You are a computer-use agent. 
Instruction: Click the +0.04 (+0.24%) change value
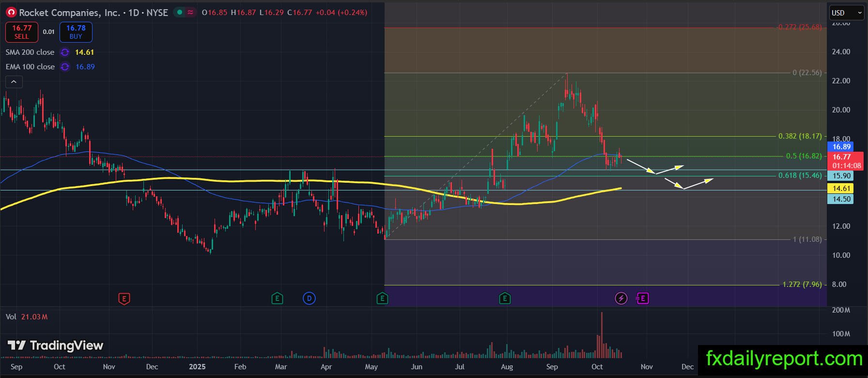(341, 13)
